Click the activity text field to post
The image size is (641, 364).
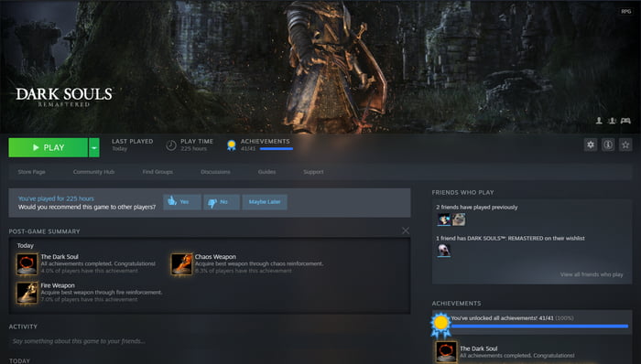click(x=210, y=341)
